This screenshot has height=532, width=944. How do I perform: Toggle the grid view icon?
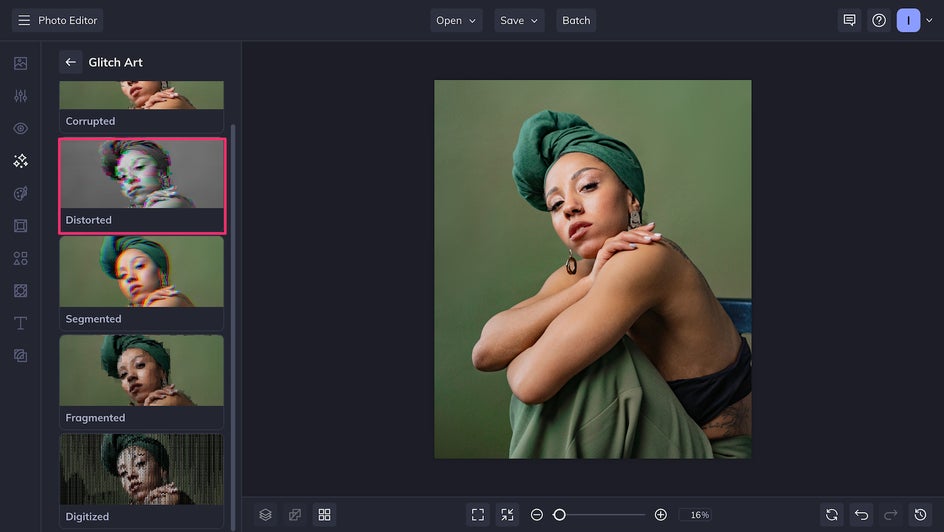[324, 515]
